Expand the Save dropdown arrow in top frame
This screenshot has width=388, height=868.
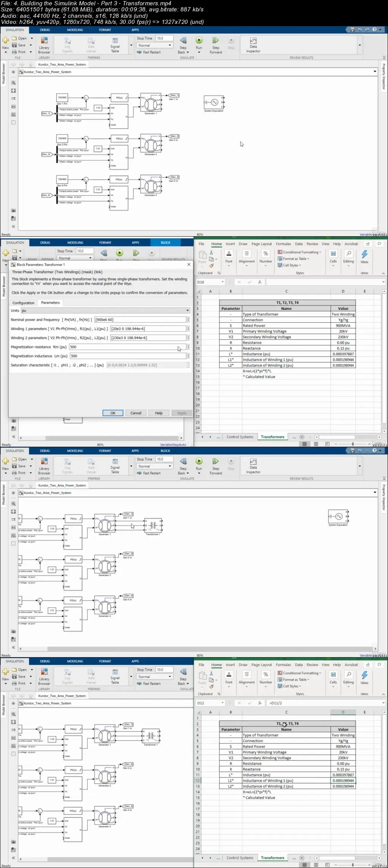click(x=30, y=45)
